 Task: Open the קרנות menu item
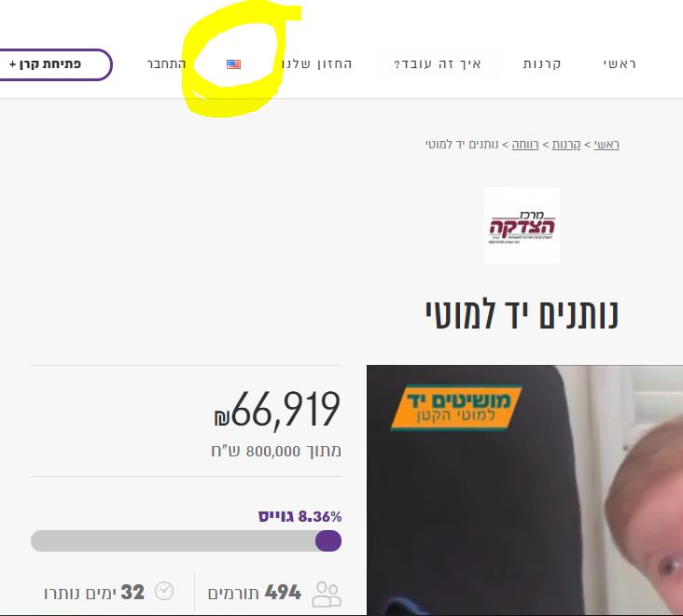click(542, 64)
